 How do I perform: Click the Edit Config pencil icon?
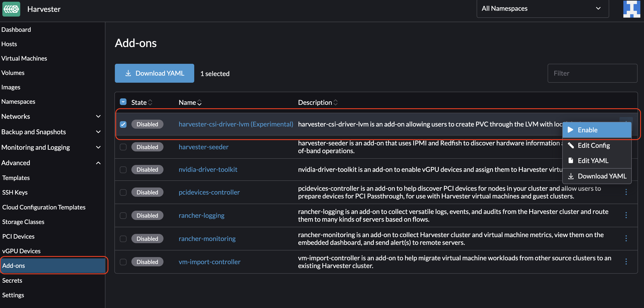pos(571,145)
